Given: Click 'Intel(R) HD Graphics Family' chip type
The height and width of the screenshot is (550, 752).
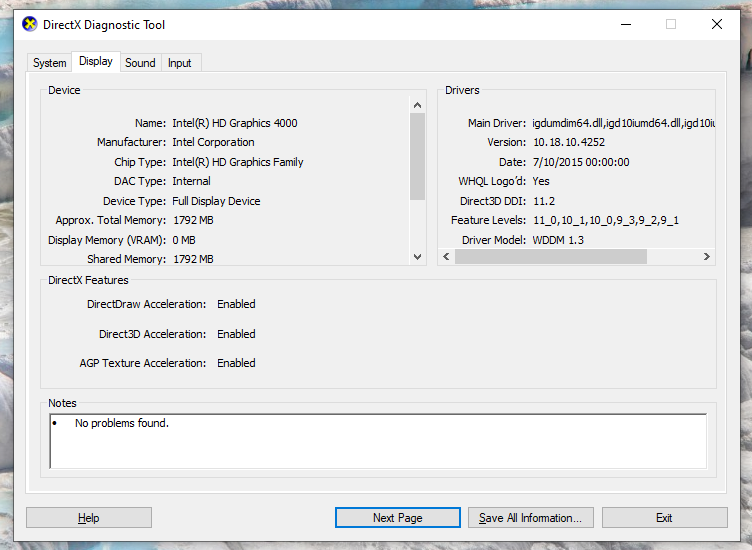Looking at the screenshot, I should click(238, 162).
